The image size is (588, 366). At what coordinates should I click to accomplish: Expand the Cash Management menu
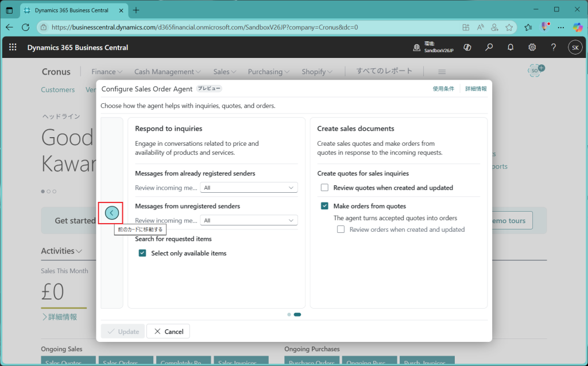pos(168,72)
